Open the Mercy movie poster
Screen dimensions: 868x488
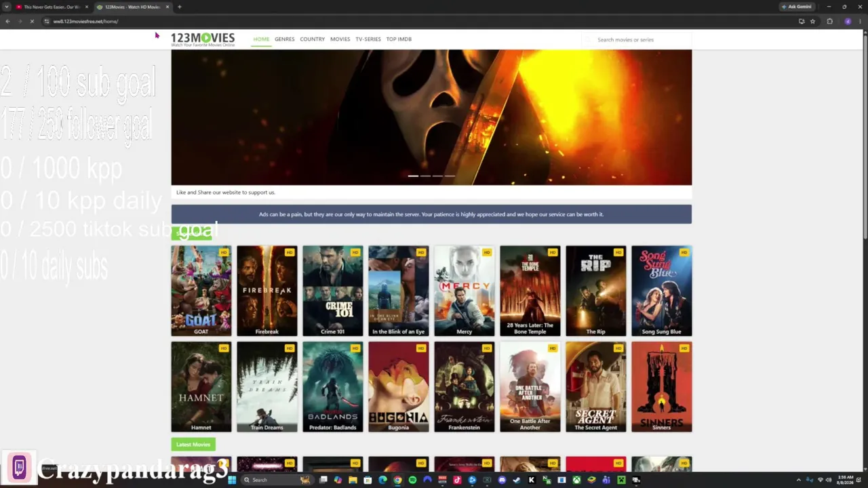(464, 290)
